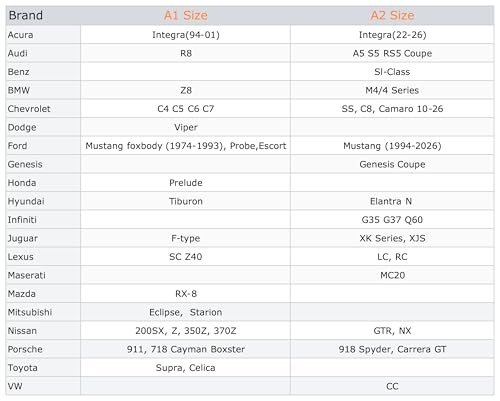Image resolution: width=500 pixels, height=401 pixels.
Task: Click the A5 S5 RS5 Coupe cell
Action: (392, 53)
